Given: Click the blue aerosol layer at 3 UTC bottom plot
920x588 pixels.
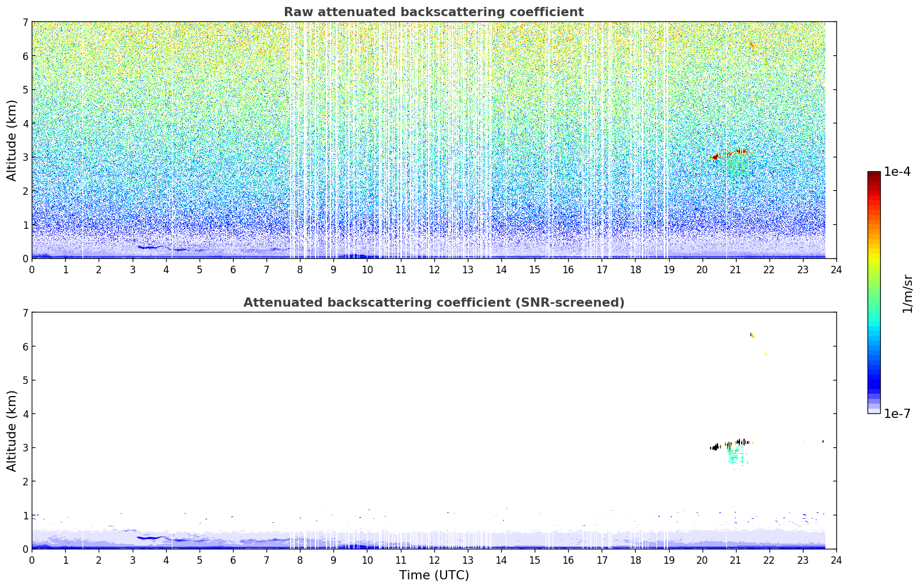Looking at the screenshot, I should [x=150, y=538].
